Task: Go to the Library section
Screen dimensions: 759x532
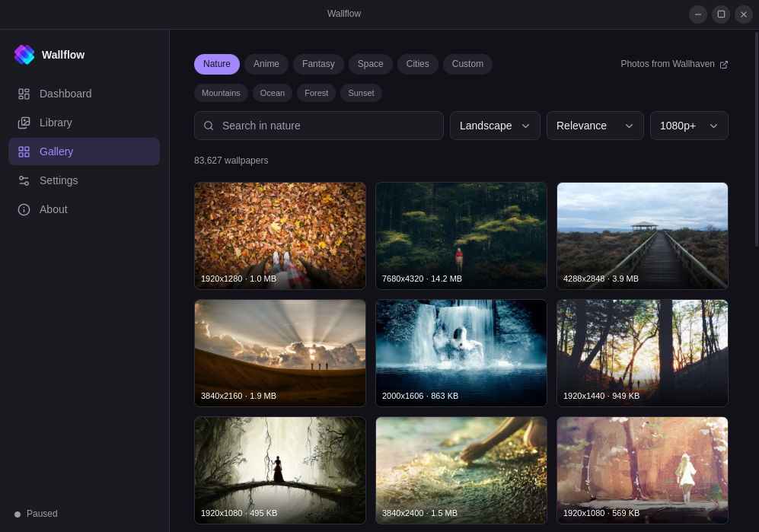Action: pyautogui.click(x=85, y=123)
